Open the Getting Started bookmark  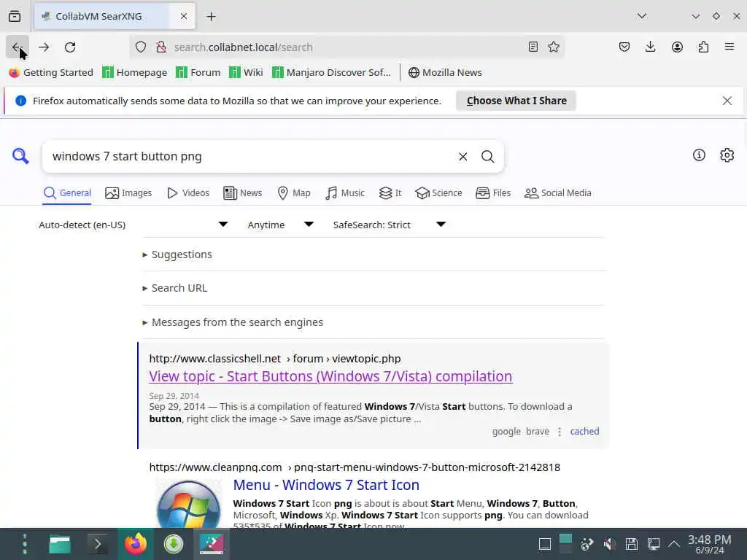point(52,72)
